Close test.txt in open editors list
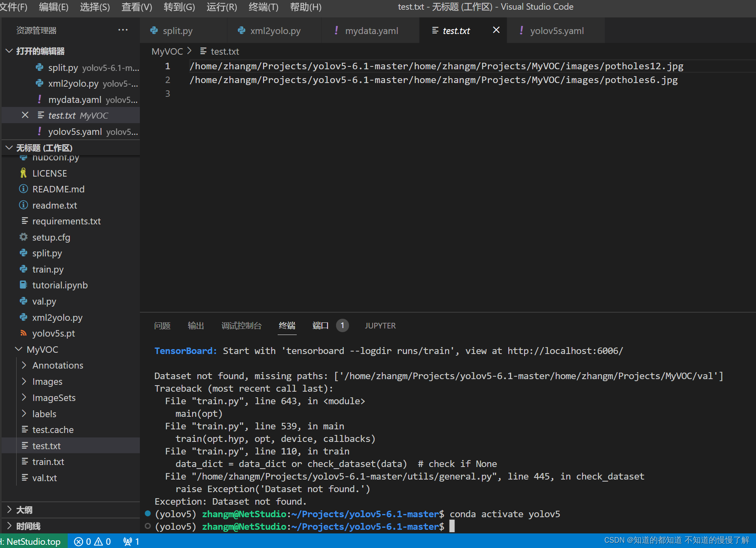756x548 pixels. (x=25, y=115)
